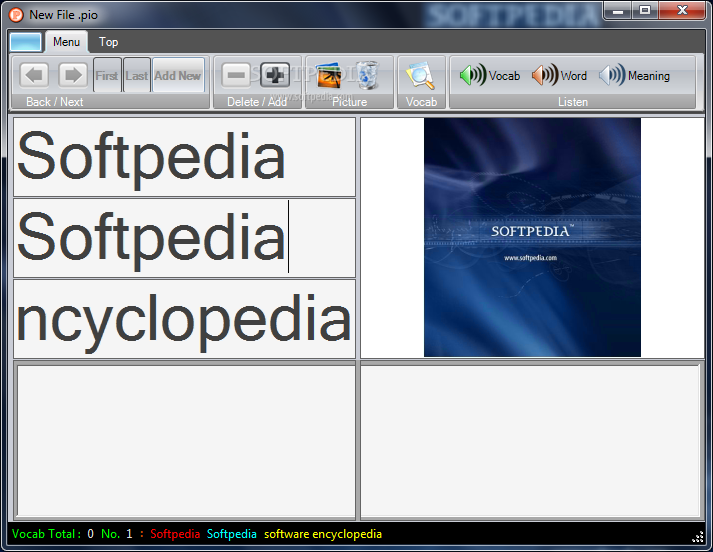713x552 pixels.
Task: Click Add New entry button
Action: (178, 75)
